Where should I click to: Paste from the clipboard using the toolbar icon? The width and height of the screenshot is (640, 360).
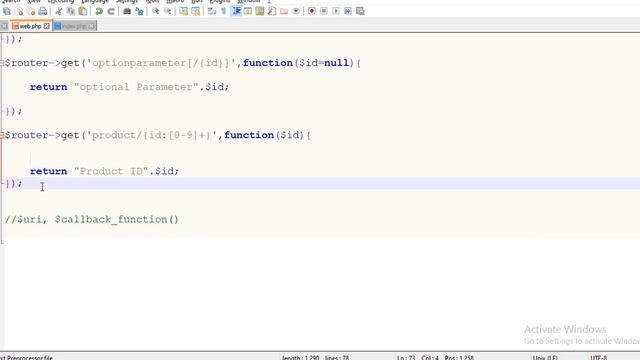83,11
